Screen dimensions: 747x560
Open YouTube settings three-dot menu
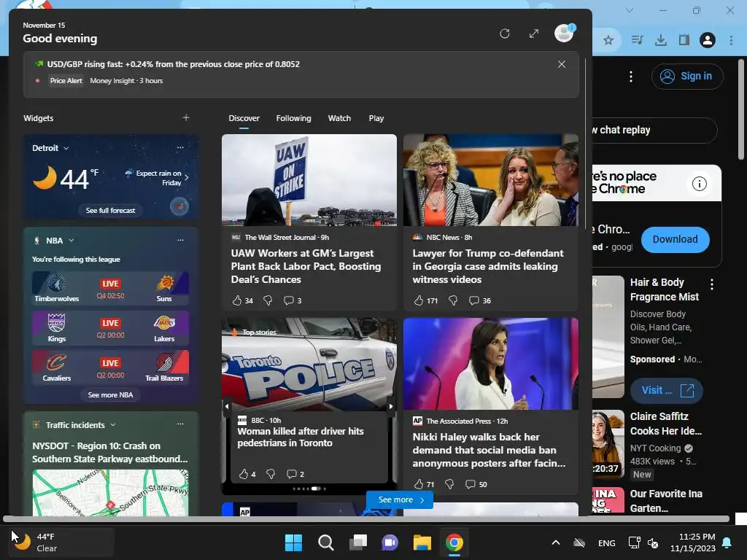(631, 76)
